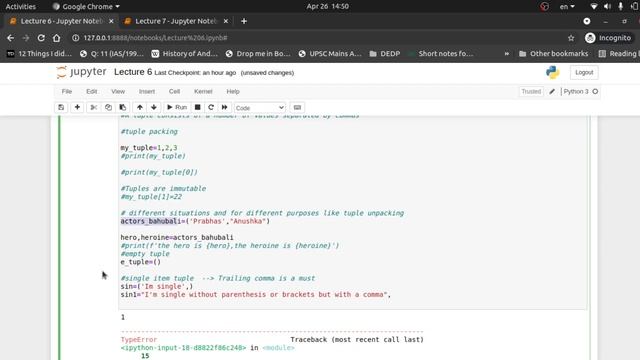Switch to Lecture 7 browser tab
The width and height of the screenshot is (640, 360).
click(x=176, y=21)
